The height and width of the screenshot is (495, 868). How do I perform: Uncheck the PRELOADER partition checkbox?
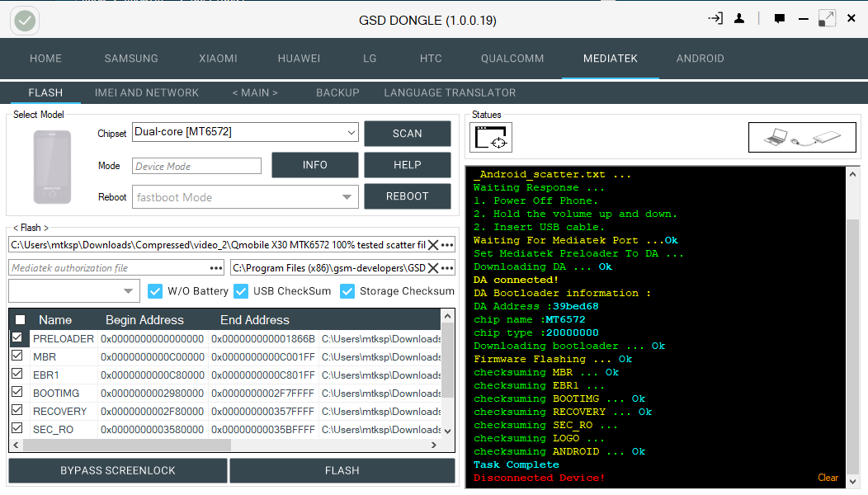pos(17,337)
